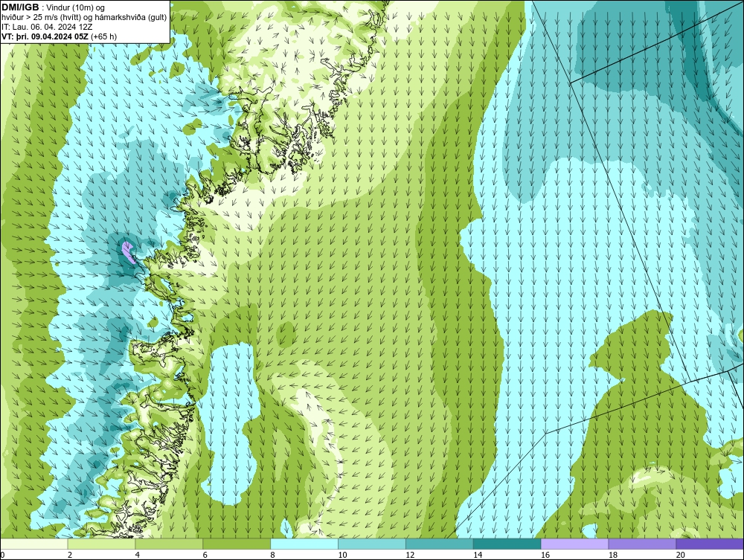The image size is (744, 560).
Task: Click the 6–8 m/s green legend swatch
Action: click(237, 544)
